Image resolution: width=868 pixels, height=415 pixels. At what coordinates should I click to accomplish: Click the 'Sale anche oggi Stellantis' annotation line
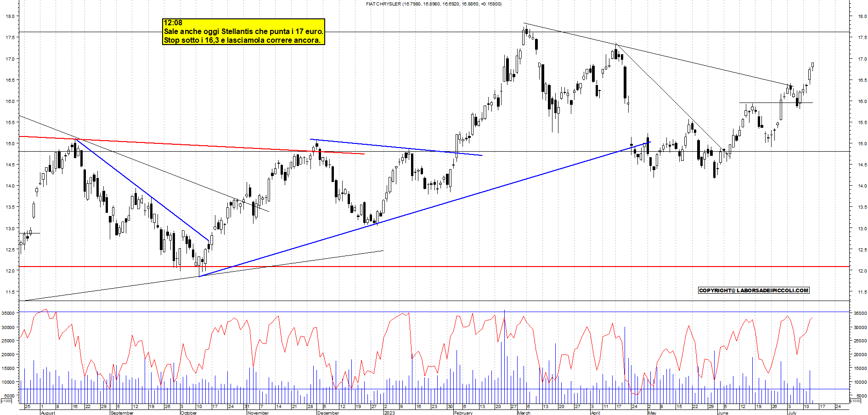point(243,31)
